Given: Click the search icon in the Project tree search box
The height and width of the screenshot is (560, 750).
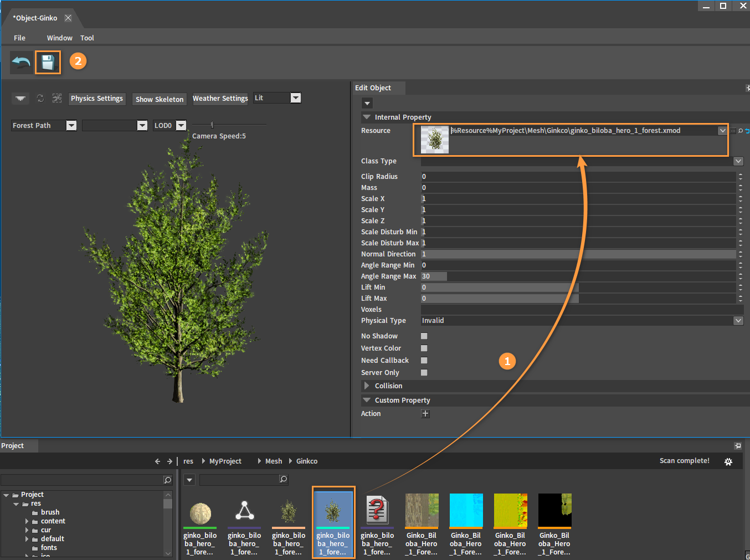Looking at the screenshot, I should (x=168, y=480).
